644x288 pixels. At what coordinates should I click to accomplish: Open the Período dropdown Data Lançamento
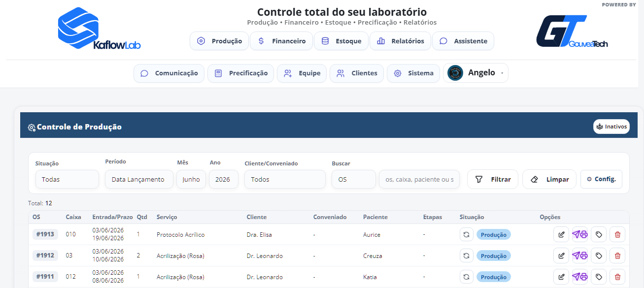[x=139, y=179]
